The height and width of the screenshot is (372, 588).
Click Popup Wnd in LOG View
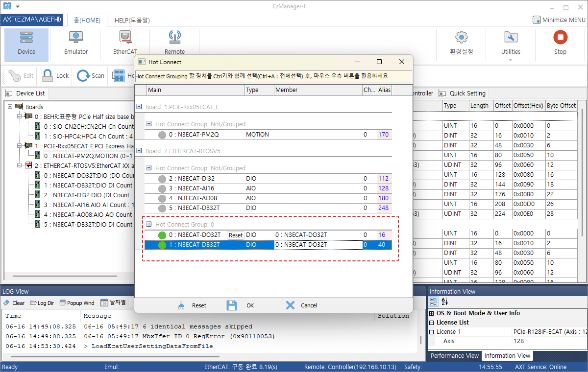(x=76, y=303)
